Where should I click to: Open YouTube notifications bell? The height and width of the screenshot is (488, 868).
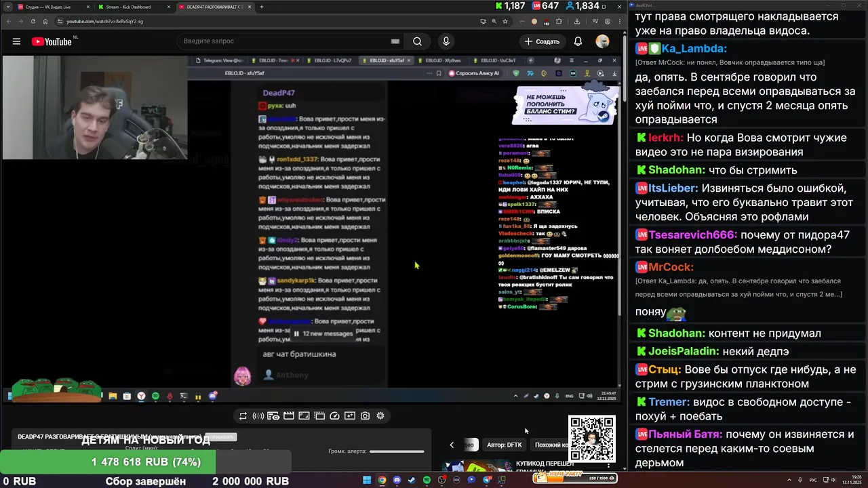coord(578,41)
